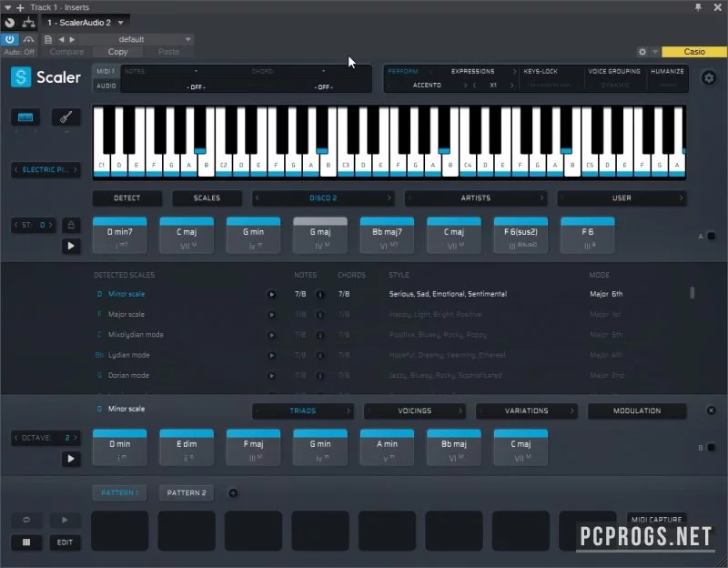Show info for C Mixolydian mode
The height and width of the screenshot is (568, 728).
320,335
